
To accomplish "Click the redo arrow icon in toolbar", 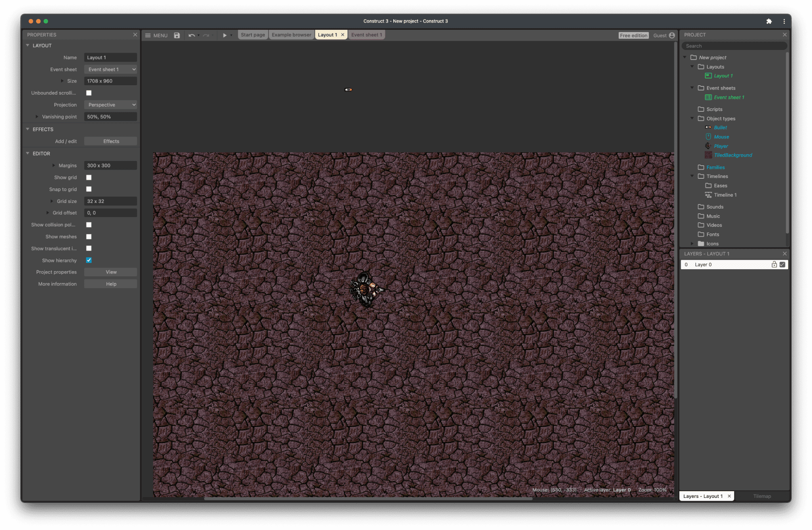I will point(205,35).
